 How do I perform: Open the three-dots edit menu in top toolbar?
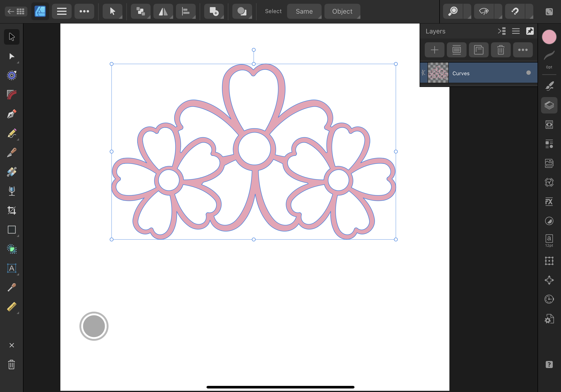tap(84, 11)
